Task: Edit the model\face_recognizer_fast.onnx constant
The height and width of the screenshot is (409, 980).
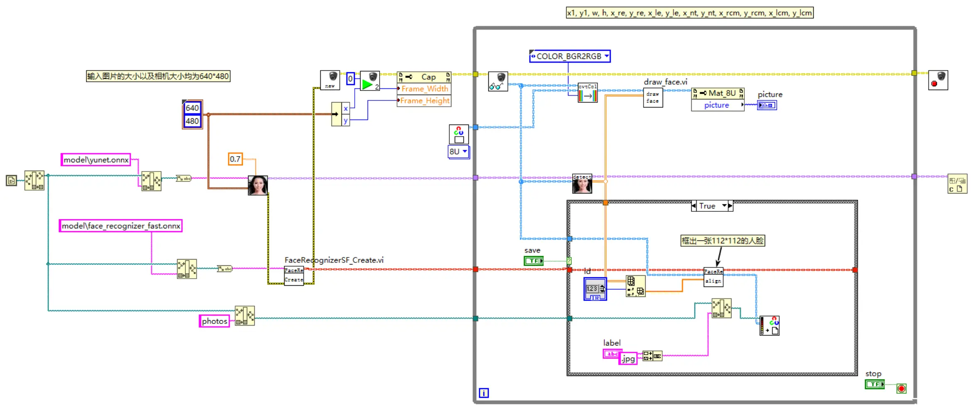Action: tap(121, 226)
